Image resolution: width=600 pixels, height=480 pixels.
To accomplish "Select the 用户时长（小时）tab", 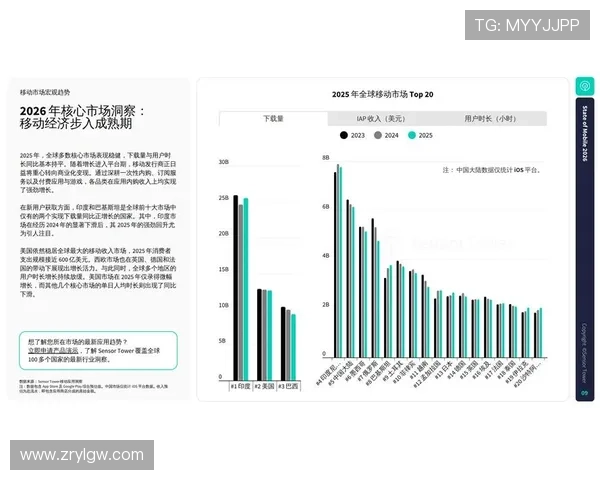I will click(x=490, y=119).
